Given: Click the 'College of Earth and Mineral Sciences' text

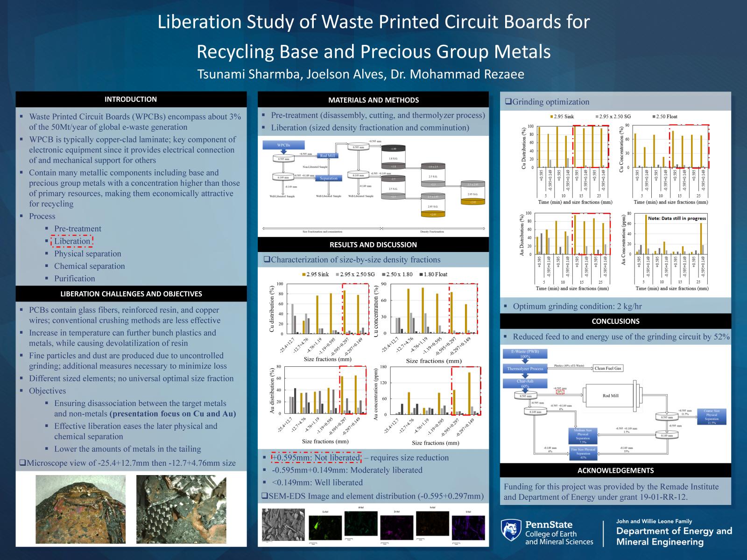Looking at the screenshot, I should [x=559, y=538].
